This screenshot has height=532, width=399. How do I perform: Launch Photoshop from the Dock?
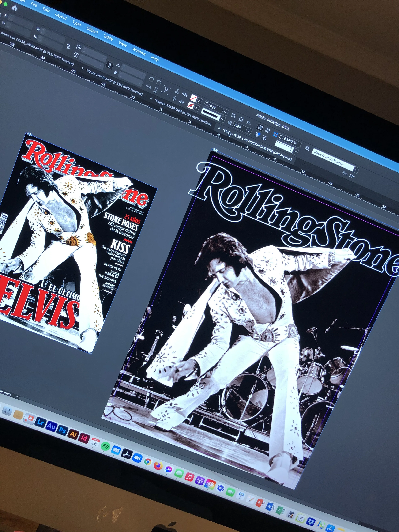coord(62,430)
